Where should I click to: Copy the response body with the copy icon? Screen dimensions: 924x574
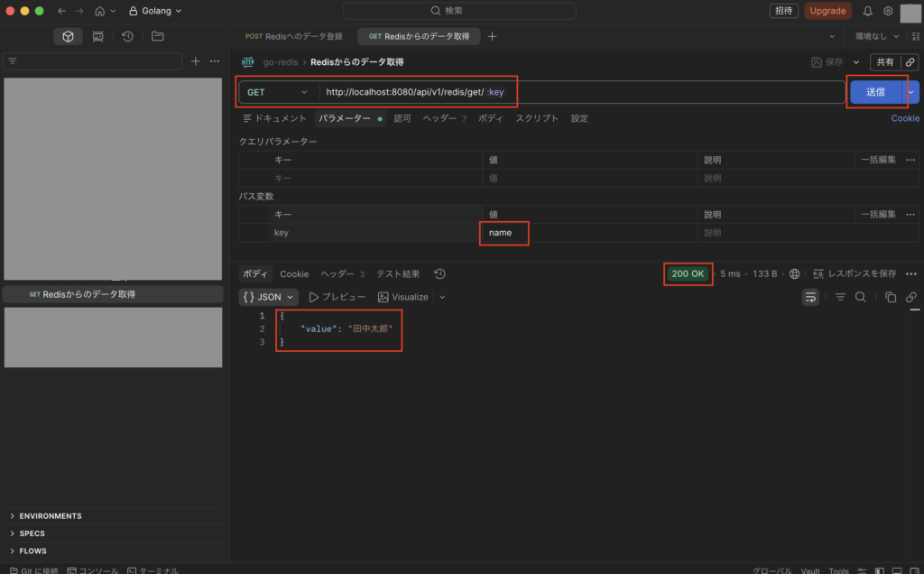pos(891,297)
